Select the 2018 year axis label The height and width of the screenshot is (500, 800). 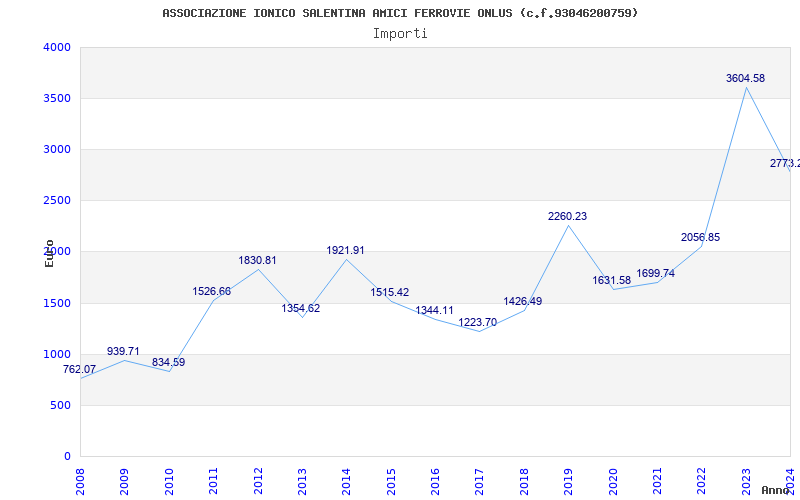click(x=524, y=482)
